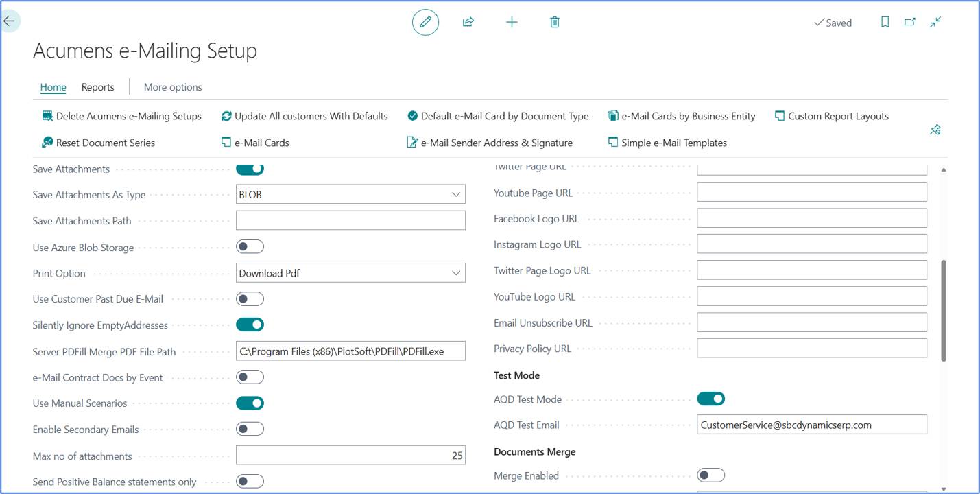Open e-Mail Sender Address & Signature
Screen dimensions: 980x494
tap(490, 143)
